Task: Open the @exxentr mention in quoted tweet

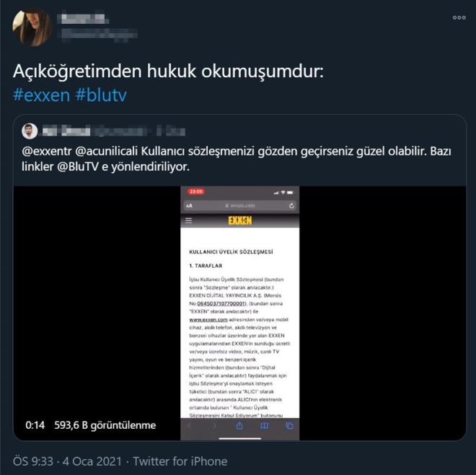Action: 47,151
